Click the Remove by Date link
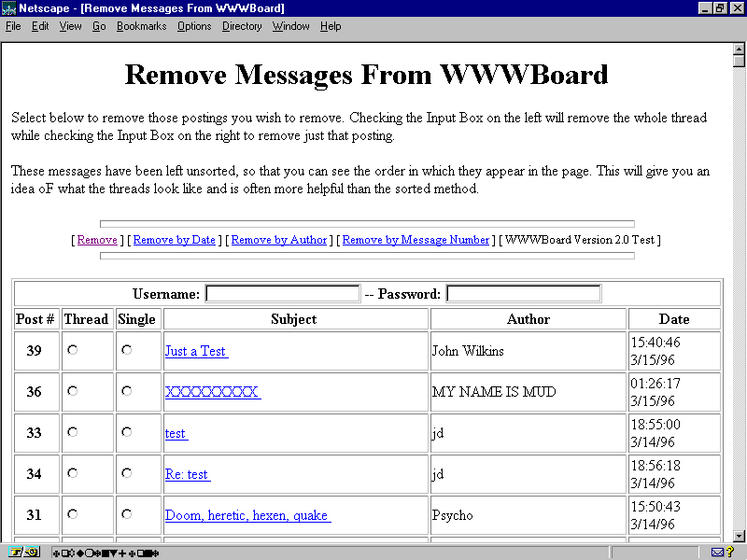Screen dimensions: 747x560 coord(175,240)
